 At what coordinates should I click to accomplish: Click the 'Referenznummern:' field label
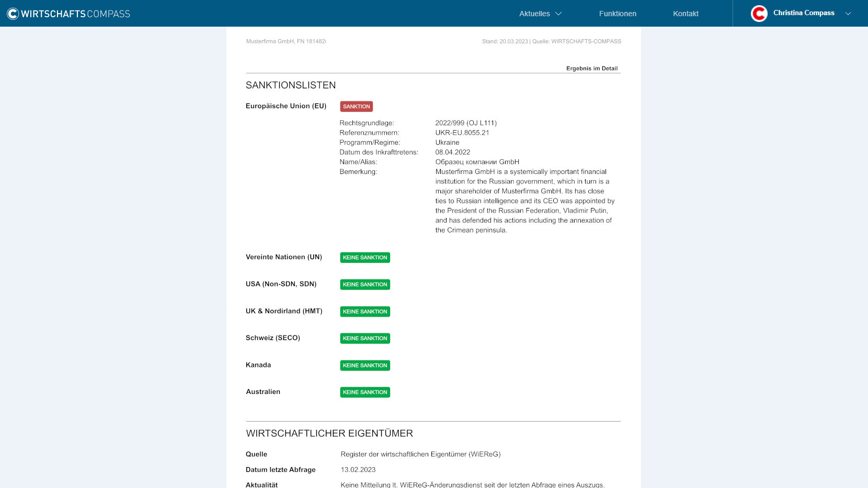[x=369, y=133]
